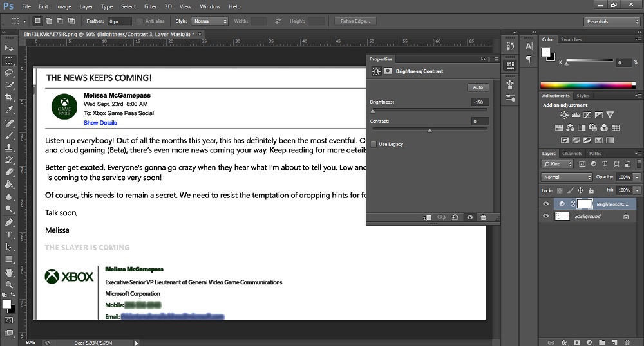Toggle adjustment visibility in Properties panel
Screen dimensions: 644x346
pyautogui.click(x=470, y=217)
